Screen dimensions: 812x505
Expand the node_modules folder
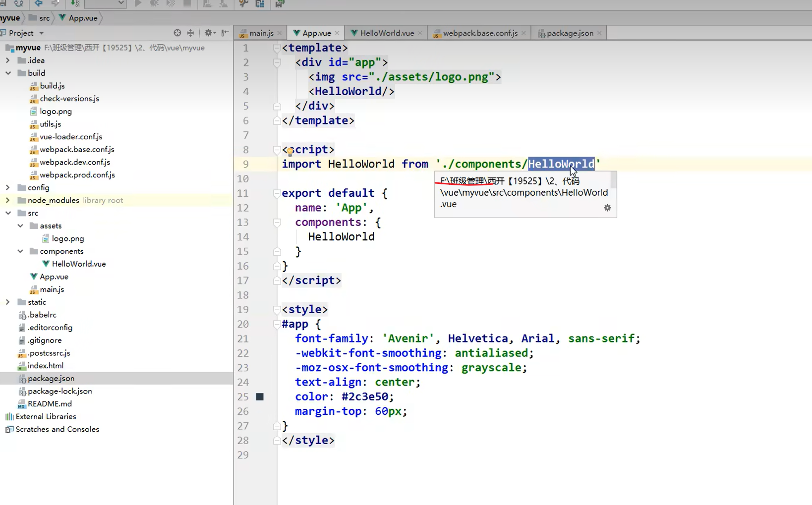pyautogui.click(x=8, y=200)
